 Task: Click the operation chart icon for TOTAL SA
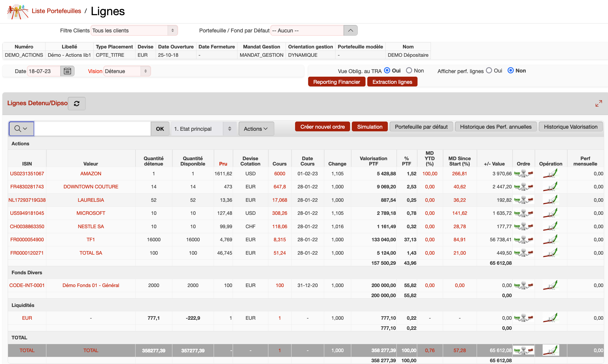point(550,253)
